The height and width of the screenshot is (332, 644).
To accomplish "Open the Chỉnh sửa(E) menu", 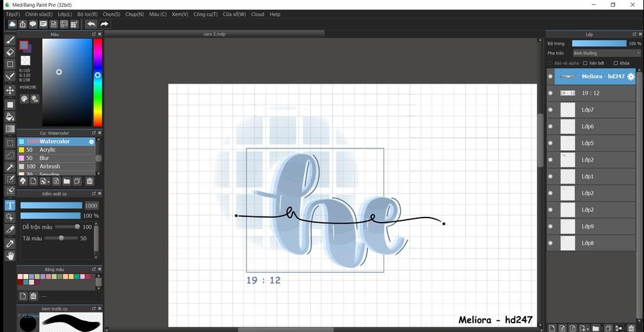I will (39, 14).
